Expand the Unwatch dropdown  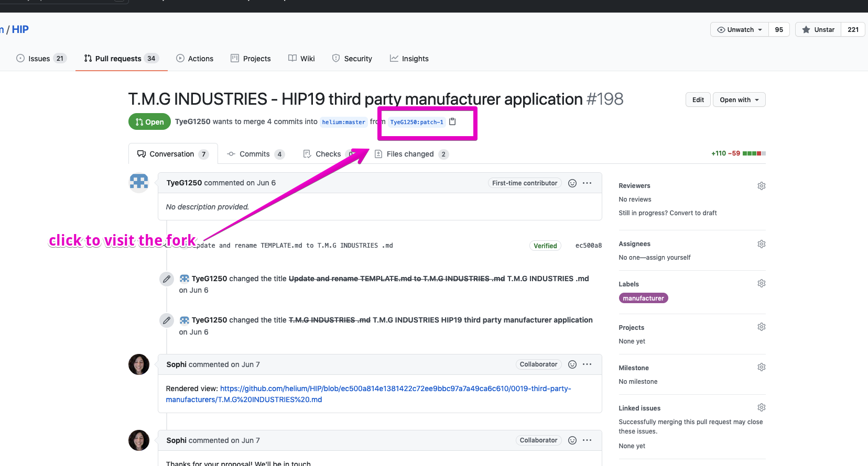[x=740, y=30]
